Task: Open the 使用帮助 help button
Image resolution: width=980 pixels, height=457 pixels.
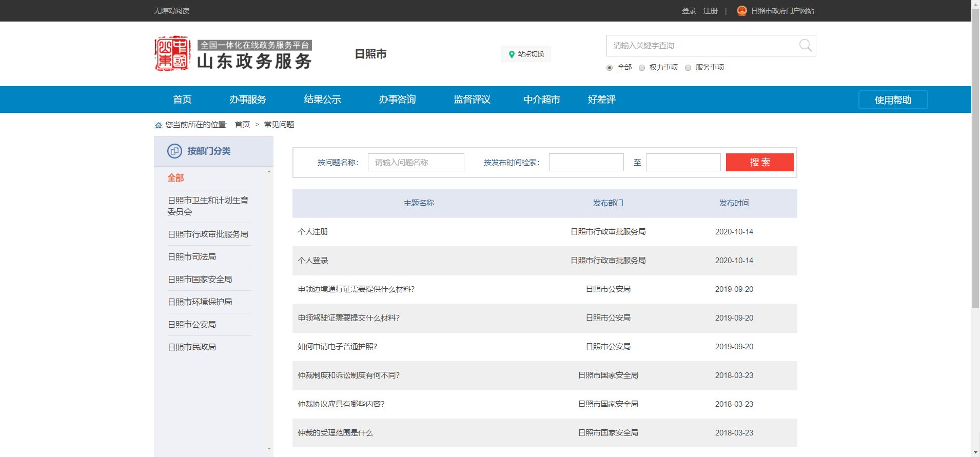Action: pyautogui.click(x=893, y=100)
